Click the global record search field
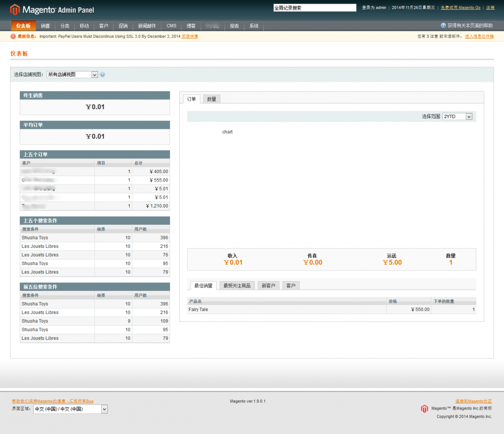504x434 pixels. point(315,8)
